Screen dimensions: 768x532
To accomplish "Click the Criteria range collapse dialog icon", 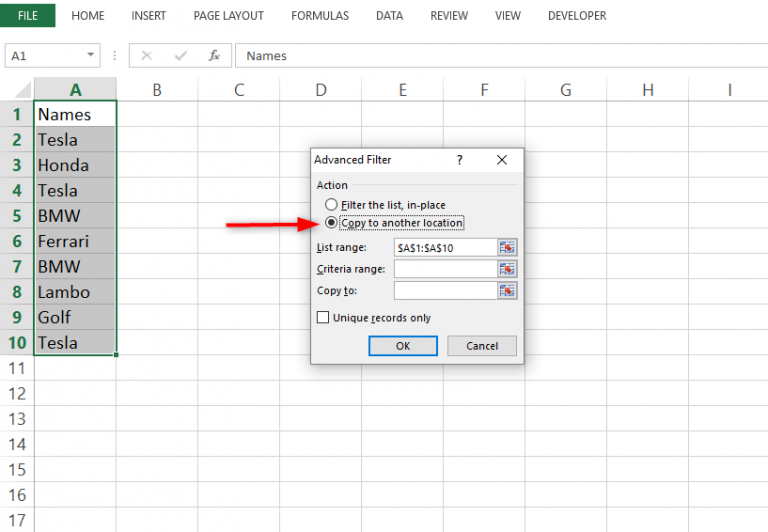I will [507, 269].
